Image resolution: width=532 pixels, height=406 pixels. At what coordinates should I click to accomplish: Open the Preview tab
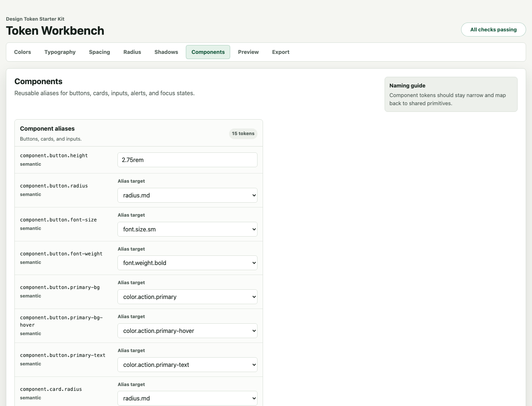tap(248, 52)
